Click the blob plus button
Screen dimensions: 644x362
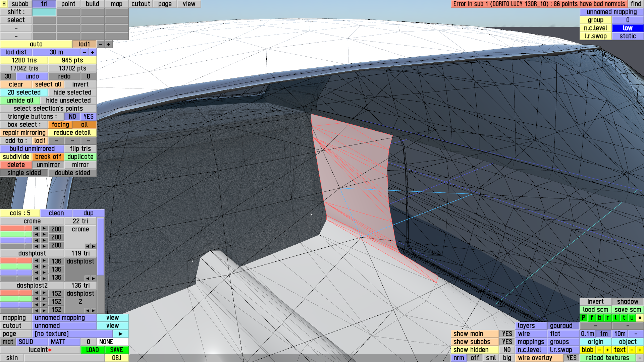point(607,350)
